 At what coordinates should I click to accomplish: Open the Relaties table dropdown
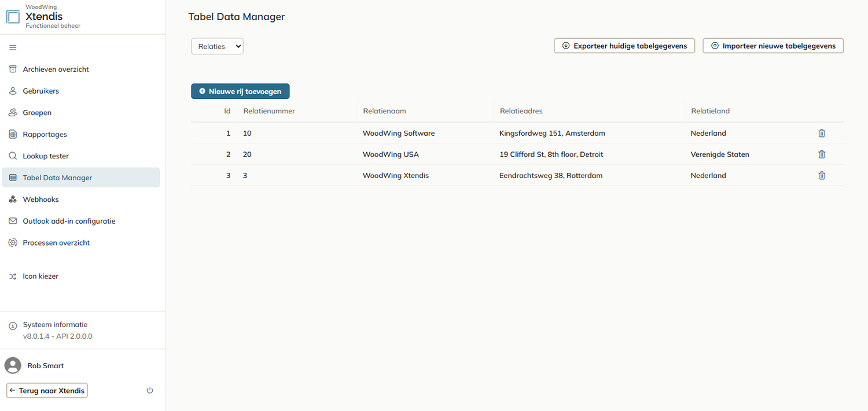pyautogui.click(x=217, y=46)
